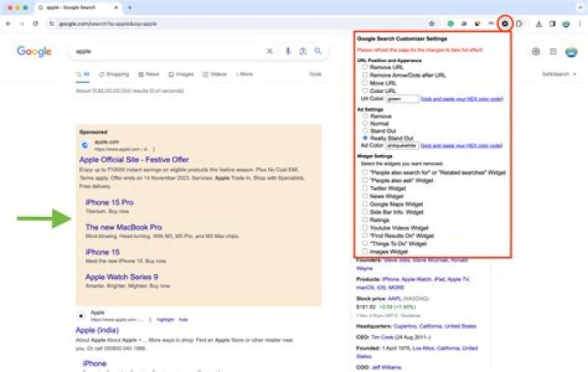Tick the Youtube Videos Widget checkbox
This screenshot has width=588, height=372.
pos(365,228)
